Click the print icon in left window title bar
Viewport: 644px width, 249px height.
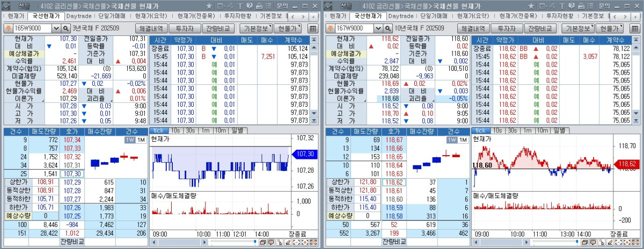click(x=259, y=6)
